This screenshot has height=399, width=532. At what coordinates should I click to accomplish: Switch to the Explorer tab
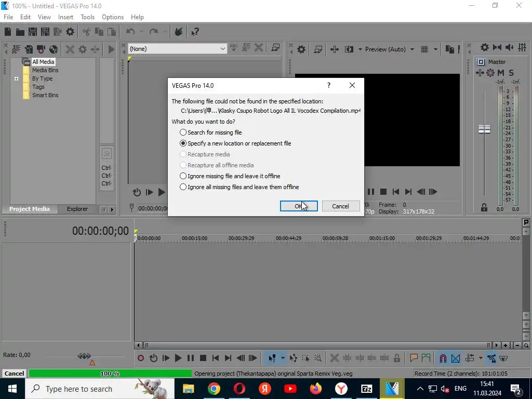tap(77, 209)
